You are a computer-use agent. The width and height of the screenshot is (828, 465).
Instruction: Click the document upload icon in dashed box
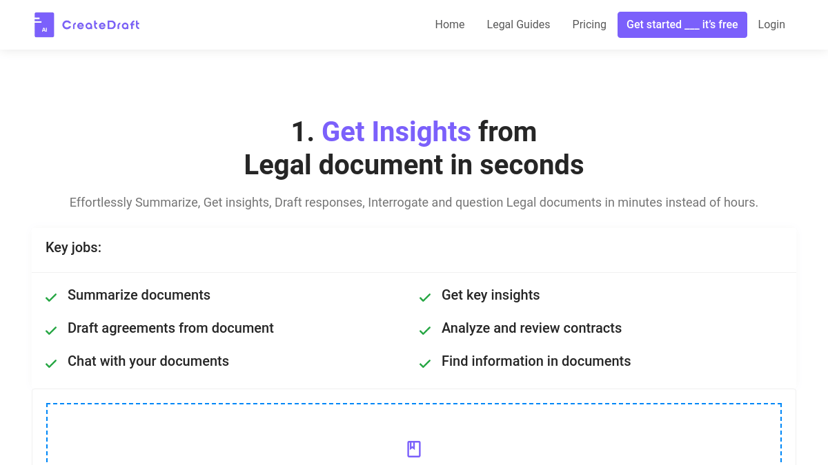click(x=414, y=449)
